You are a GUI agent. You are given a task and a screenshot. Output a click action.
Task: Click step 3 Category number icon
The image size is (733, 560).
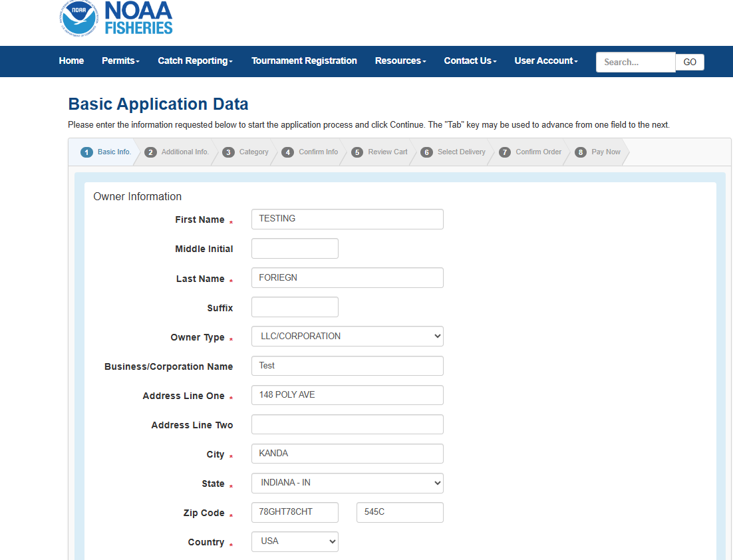pyautogui.click(x=228, y=152)
